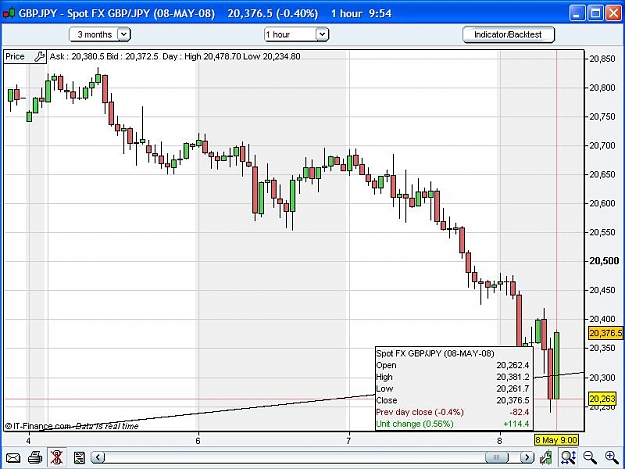The width and height of the screenshot is (625, 469).
Task: Click the 3 months dropdown arrow
Action: coord(124,34)
